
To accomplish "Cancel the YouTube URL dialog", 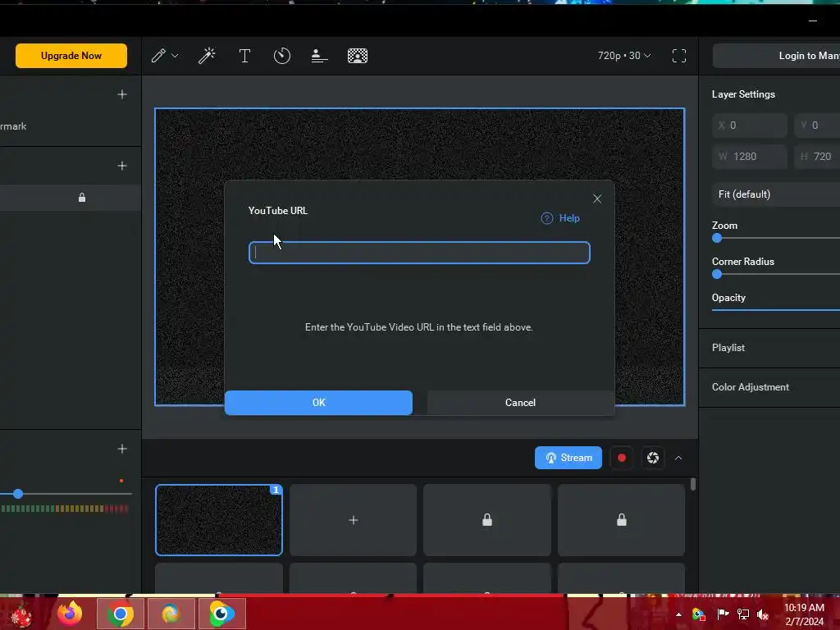I will click(x=521, y=403).
